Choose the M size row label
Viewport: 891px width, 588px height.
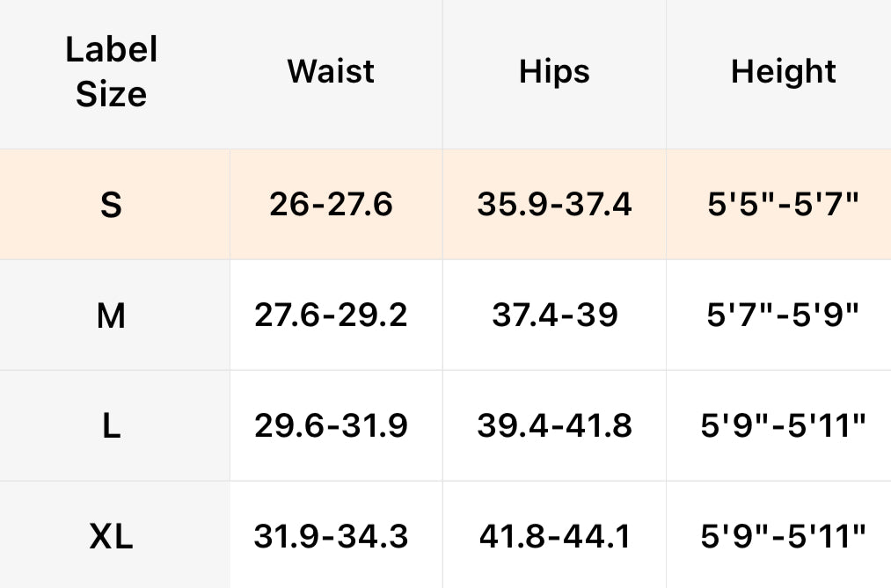pos(111,315)
